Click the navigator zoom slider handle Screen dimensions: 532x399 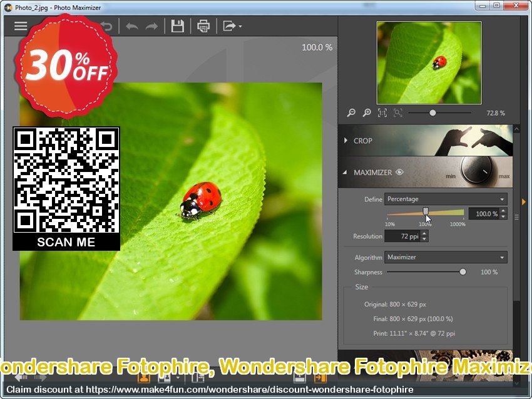point(432,113)
